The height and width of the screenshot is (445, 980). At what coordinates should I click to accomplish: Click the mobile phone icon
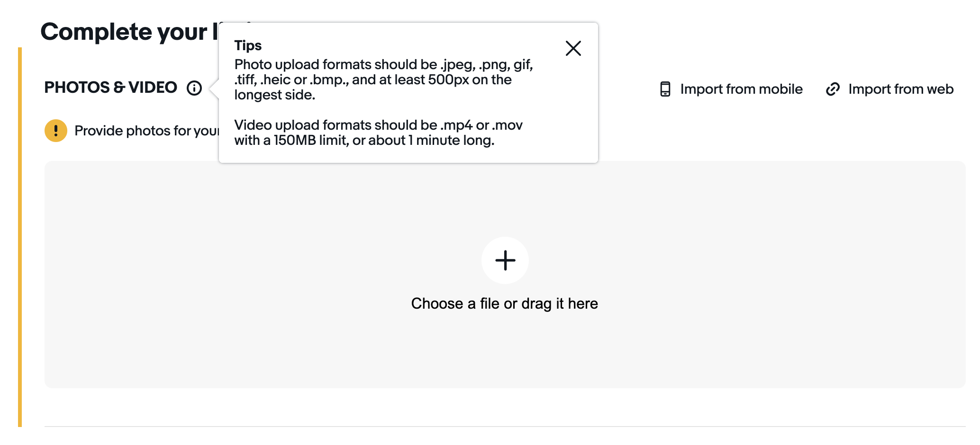pyautogui.click(x=665, y=89)
